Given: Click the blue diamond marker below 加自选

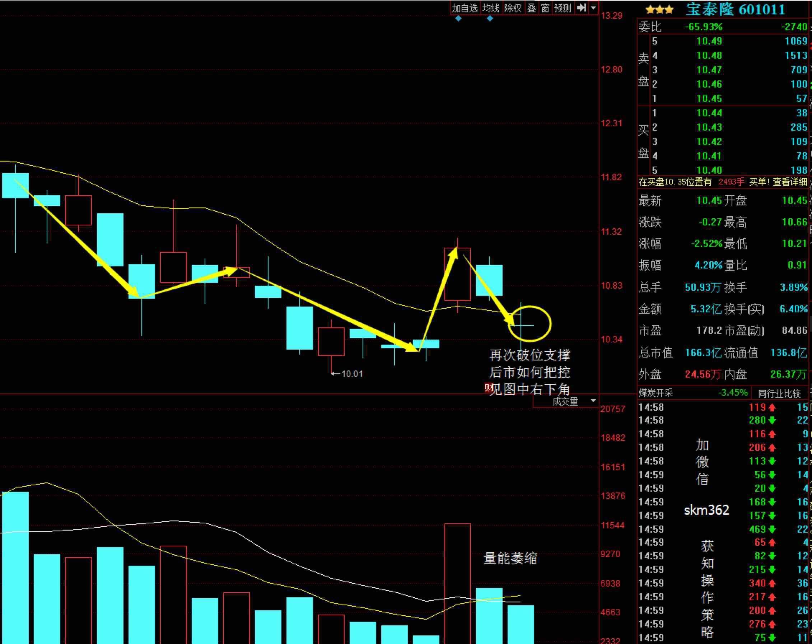Looking at the screenshot, I should tap(458, 18).
